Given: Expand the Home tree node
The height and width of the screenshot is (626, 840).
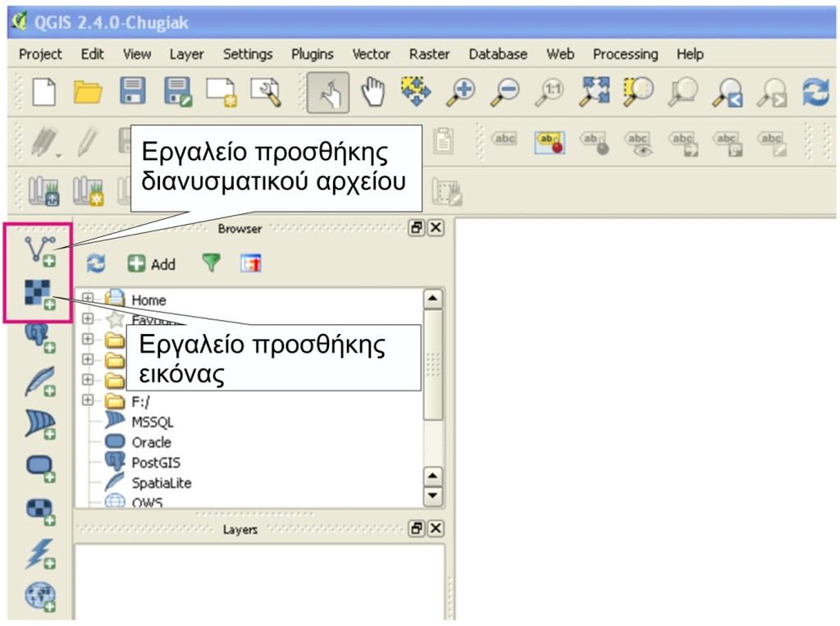Looking at the screenshot, I should (88, 299).
